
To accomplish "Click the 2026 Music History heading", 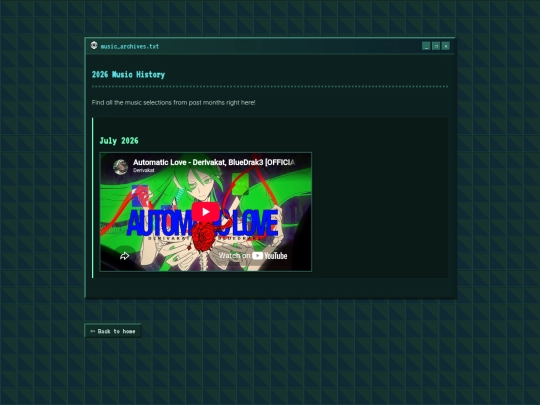I will coord(128,75).
